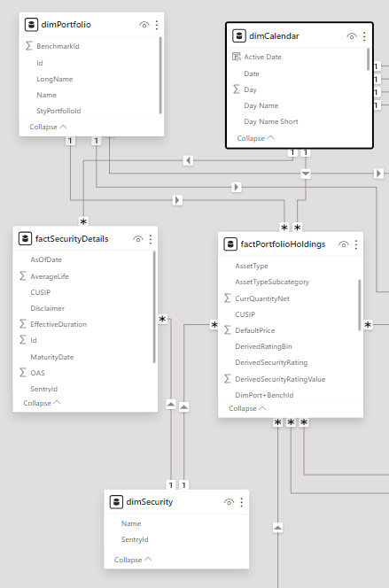
Task: Toggle factPortfolioHoldings visibility eye icon
Action: [x=343, y=244]
